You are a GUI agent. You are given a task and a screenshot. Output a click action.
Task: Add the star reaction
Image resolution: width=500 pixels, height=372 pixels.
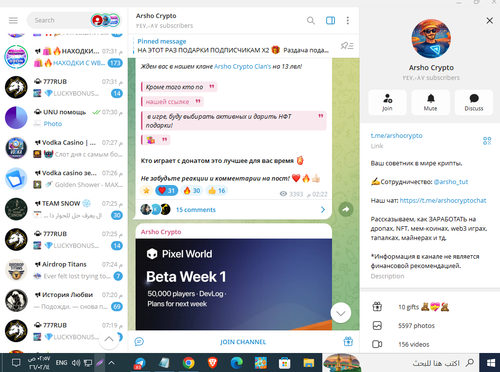[146, 190]
